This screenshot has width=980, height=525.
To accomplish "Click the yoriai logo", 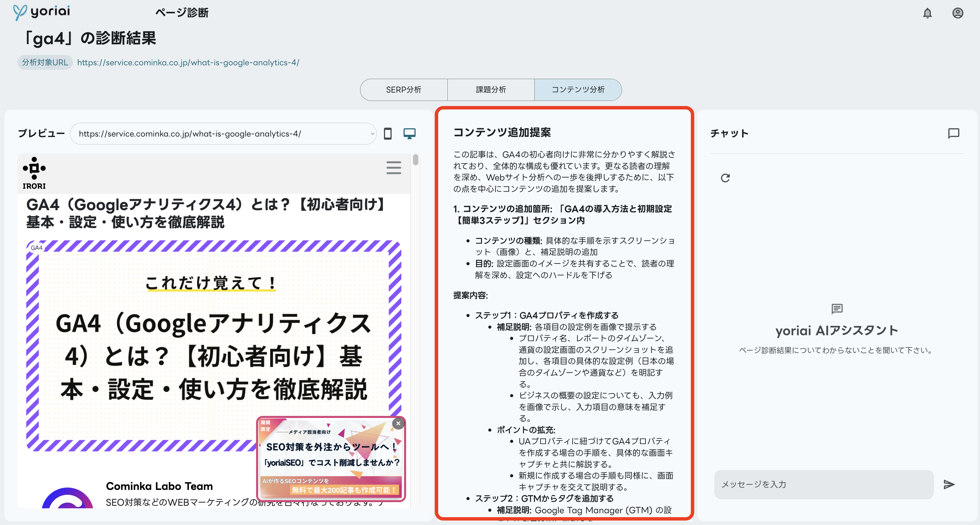I will pyautogui.click(x=42, y=12).
